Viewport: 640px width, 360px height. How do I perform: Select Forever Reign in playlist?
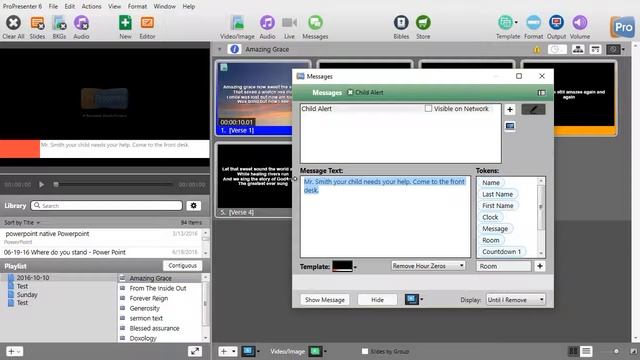[149, 298]
